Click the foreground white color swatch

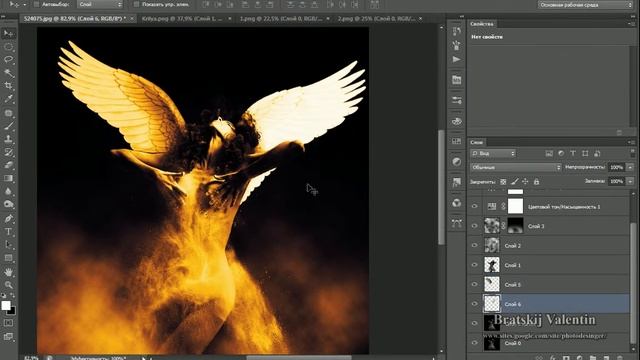click(x=6, y=305)
